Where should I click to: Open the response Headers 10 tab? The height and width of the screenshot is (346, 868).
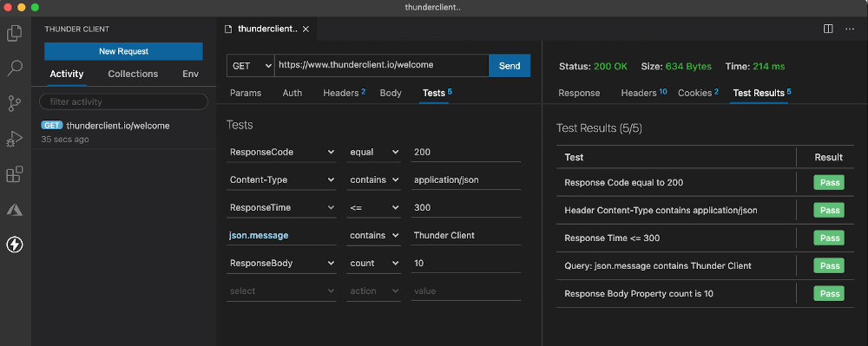pos(644,93)
